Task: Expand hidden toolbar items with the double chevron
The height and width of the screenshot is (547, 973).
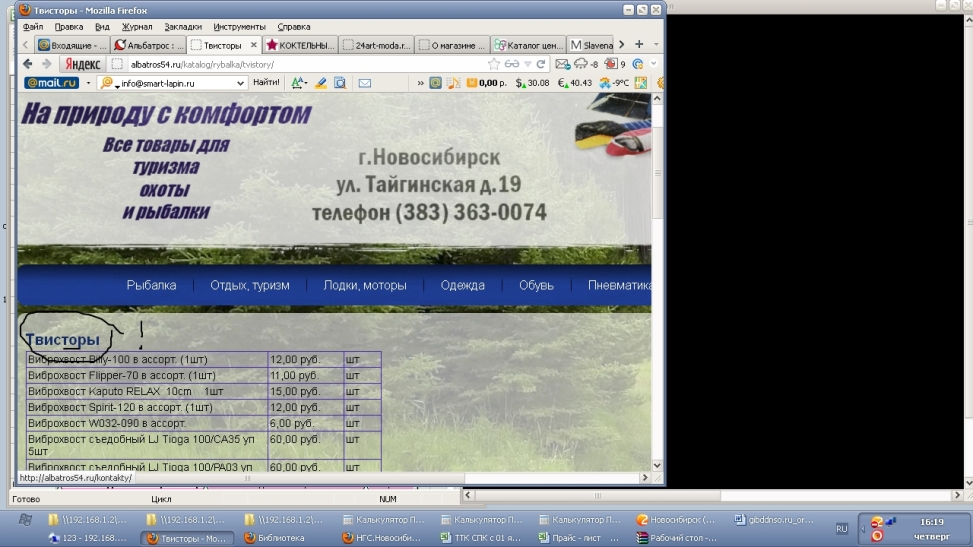Action: (x=420, y=83)
